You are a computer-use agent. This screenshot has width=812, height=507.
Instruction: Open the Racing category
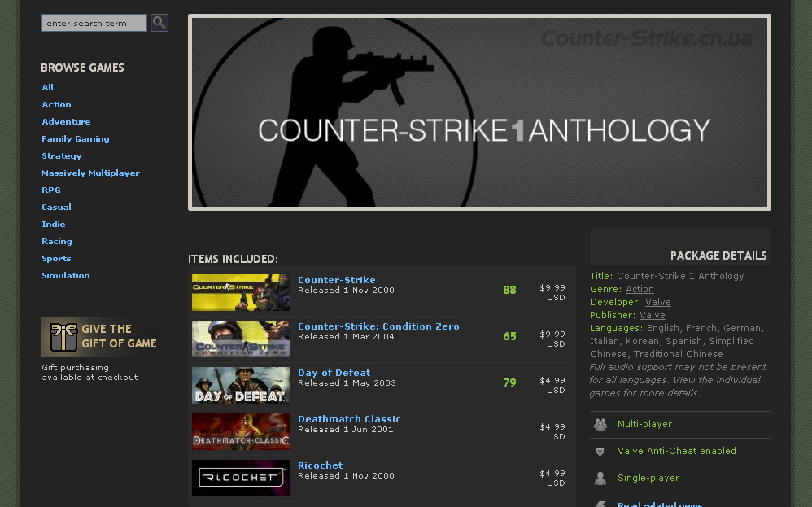coord(57,242)
